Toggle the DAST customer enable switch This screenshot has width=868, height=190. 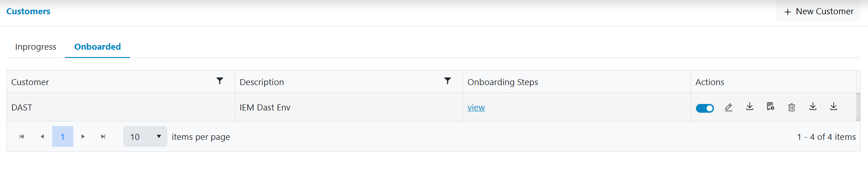704,108
